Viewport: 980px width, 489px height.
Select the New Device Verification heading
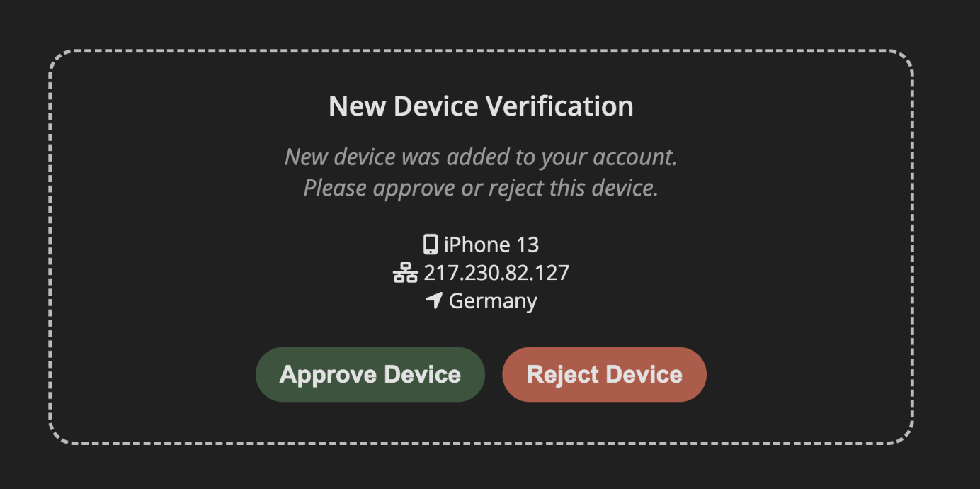pos(481,106)
